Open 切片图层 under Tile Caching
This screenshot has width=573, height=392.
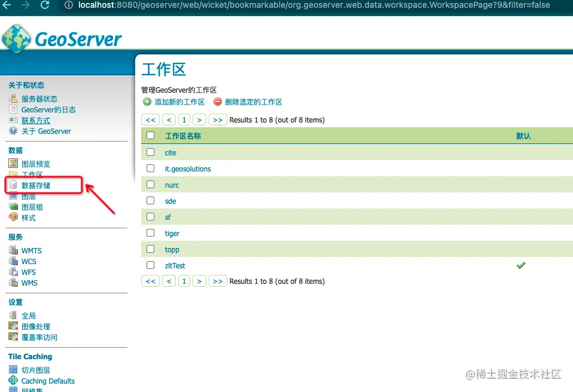click(x=36, y=370)
